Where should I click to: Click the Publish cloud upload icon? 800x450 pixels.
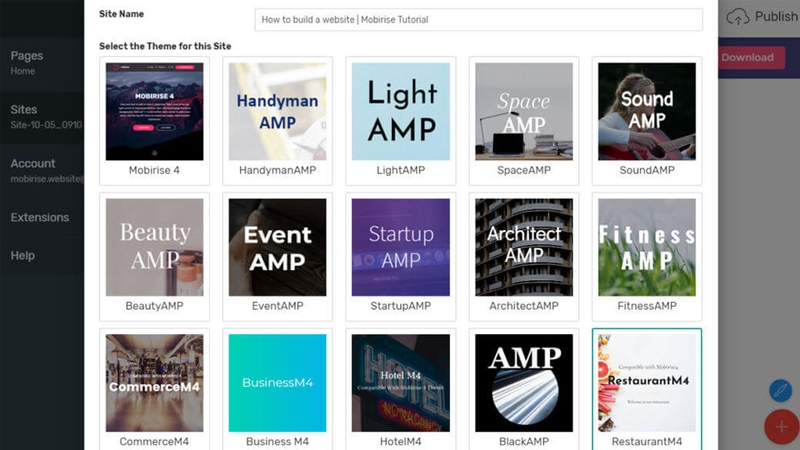click(x=737, y=17)
